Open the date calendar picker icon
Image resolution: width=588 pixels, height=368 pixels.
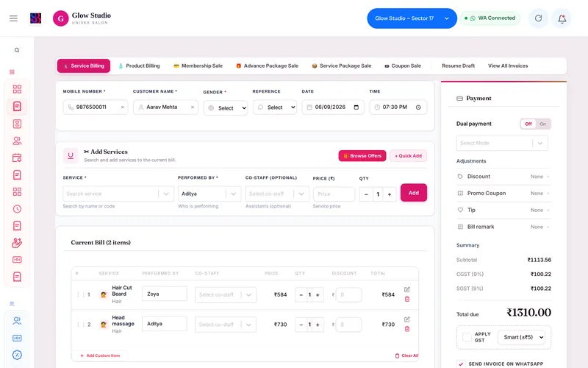click(356, 107)
